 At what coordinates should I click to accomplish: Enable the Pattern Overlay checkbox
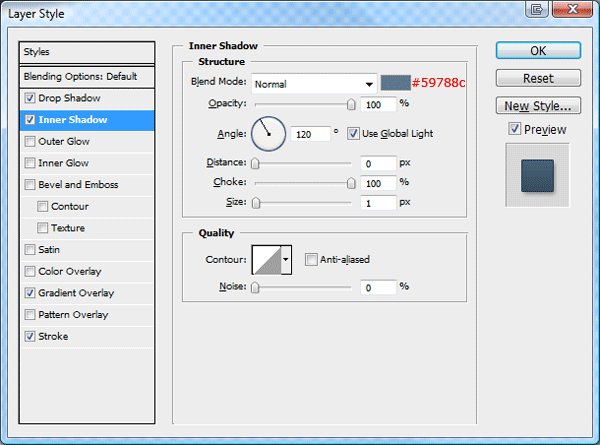click(x=30, y=315)
